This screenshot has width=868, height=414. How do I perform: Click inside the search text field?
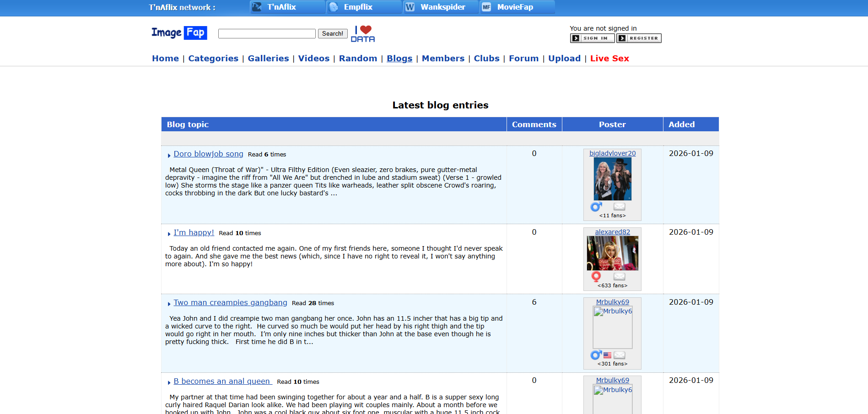coord(266,33)
